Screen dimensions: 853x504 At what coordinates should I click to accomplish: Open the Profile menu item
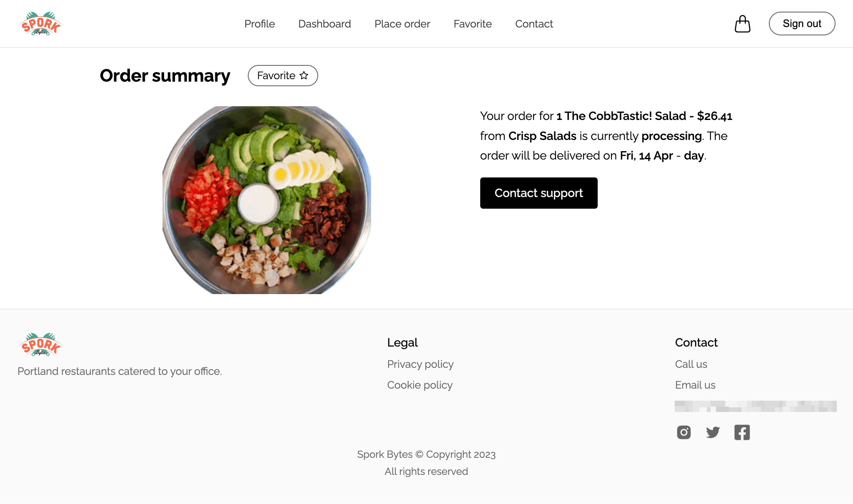pyautogui.click(x=259, y=23)
